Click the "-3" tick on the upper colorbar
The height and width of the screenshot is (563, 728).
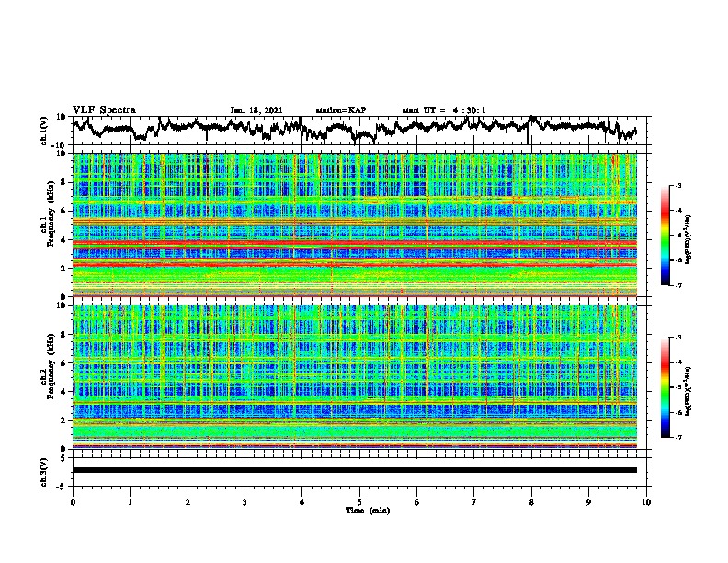point(678,185)
